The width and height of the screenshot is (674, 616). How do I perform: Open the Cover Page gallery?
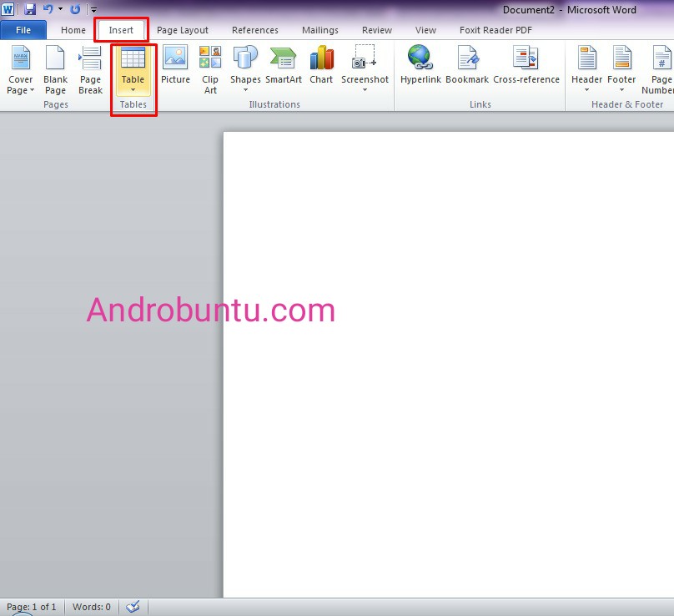click(x=20, y=69)
